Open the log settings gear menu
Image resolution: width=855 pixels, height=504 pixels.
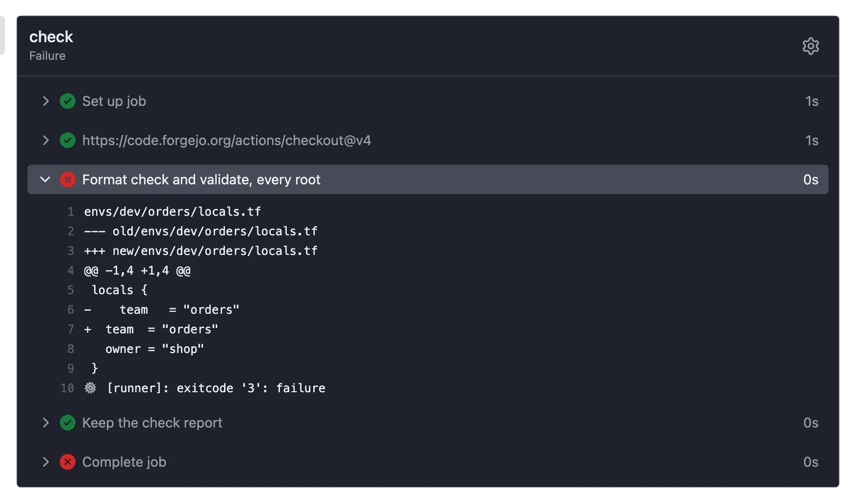(x=810, y=46)
